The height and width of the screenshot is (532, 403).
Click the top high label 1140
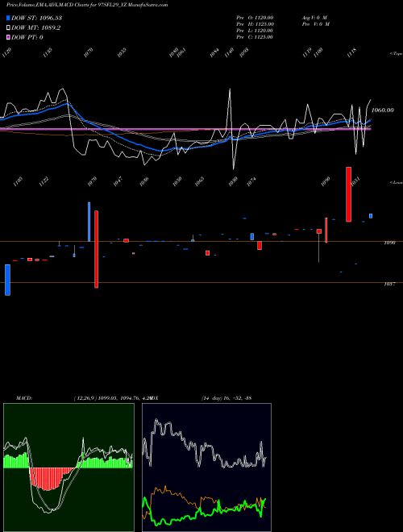click(x=230, y=53)
